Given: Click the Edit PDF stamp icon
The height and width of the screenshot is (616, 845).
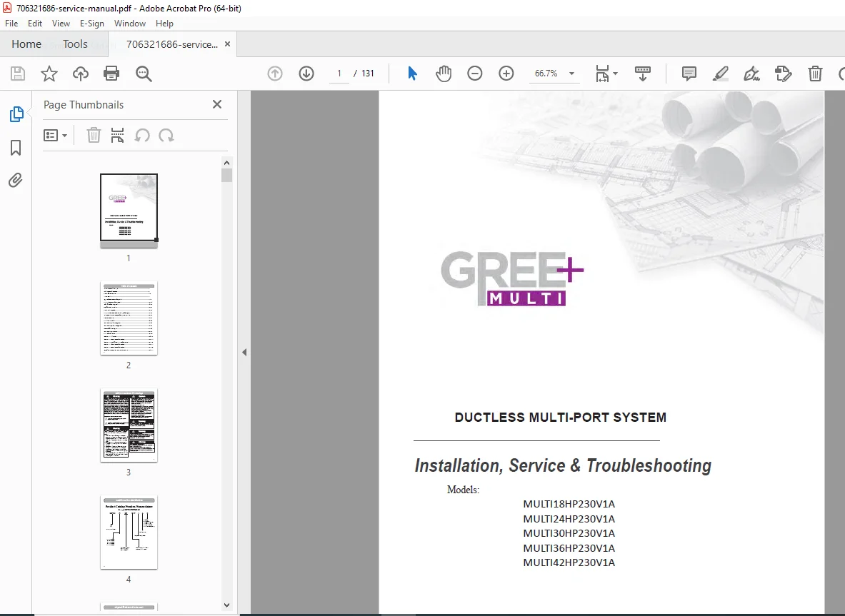Looking at the screenshot, I should (783, 74).
